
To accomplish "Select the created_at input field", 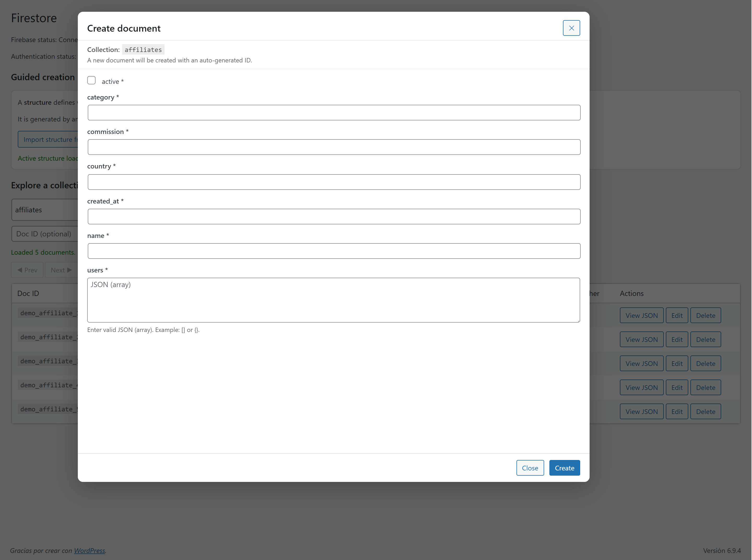I will click(x=334, y=216).
